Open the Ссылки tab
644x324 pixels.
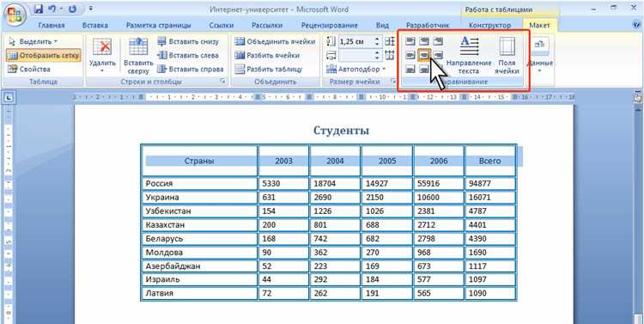222,25
